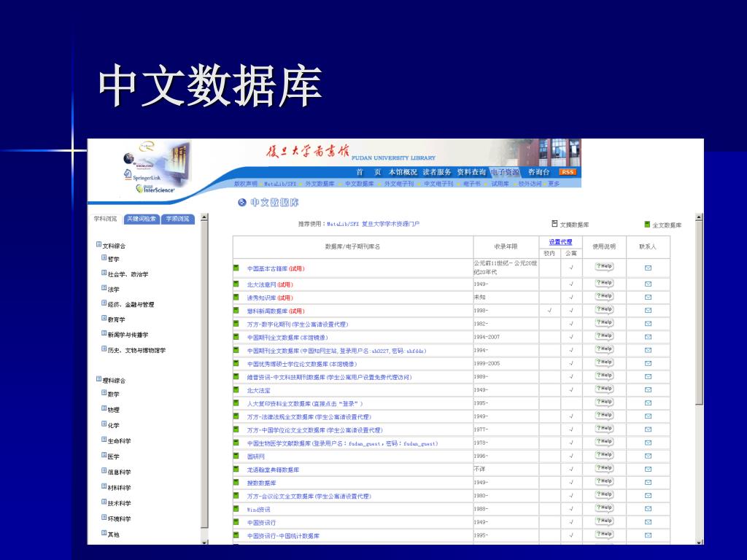Switch to the 字顺浏览 tab

(x=177, y=219)
